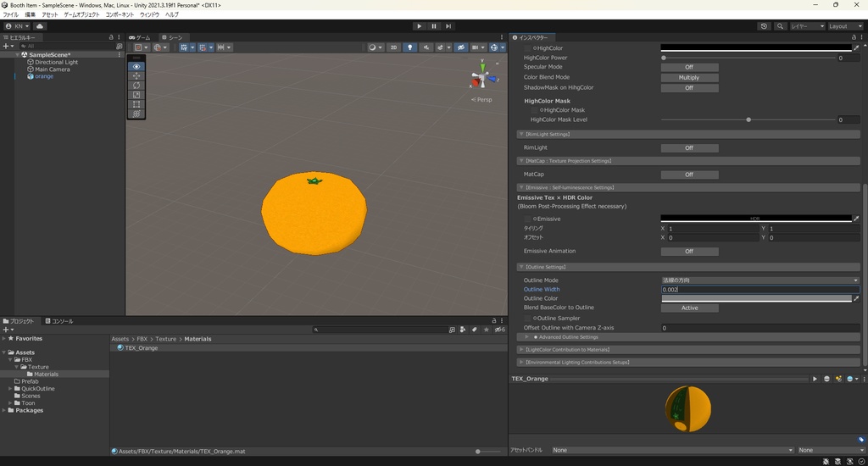The height and width of the screenshot is (466, 868).
Task: Switch to the Console (コンソール) tab
Action: 59,321
